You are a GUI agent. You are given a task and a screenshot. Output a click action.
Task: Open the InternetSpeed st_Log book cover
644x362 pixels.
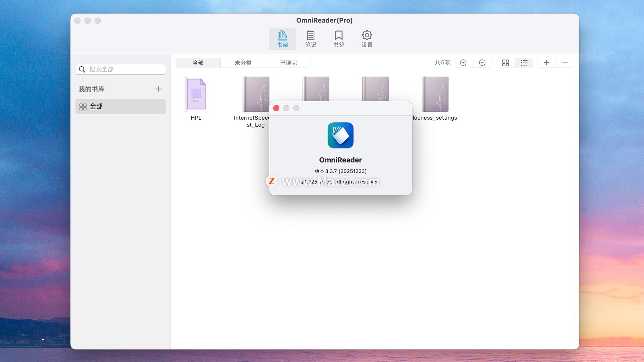click(x=256, y=94)
